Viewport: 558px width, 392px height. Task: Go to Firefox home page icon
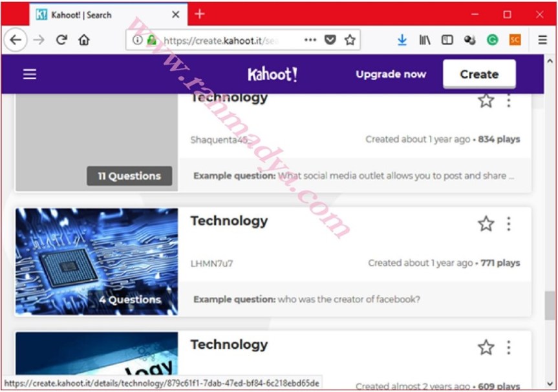pos(84,40)
